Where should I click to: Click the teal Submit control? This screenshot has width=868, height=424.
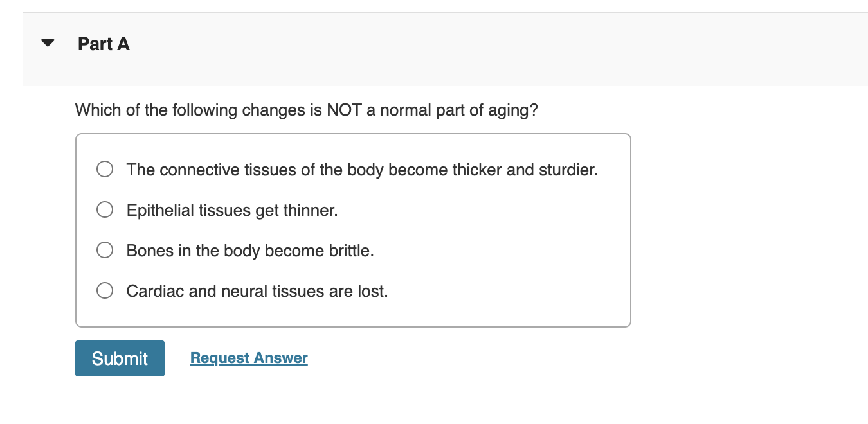pyautogui.click(x=120, y=358)
